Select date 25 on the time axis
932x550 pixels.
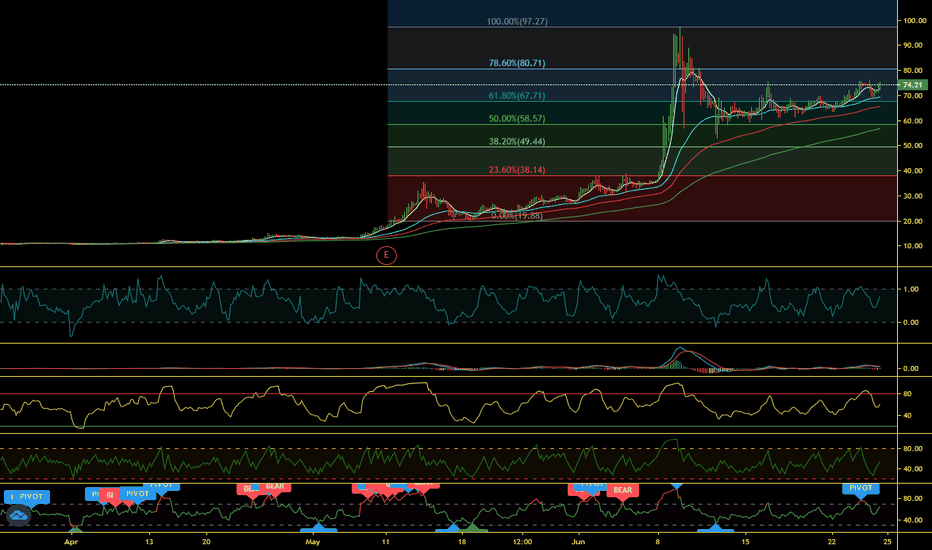(887, 542)
